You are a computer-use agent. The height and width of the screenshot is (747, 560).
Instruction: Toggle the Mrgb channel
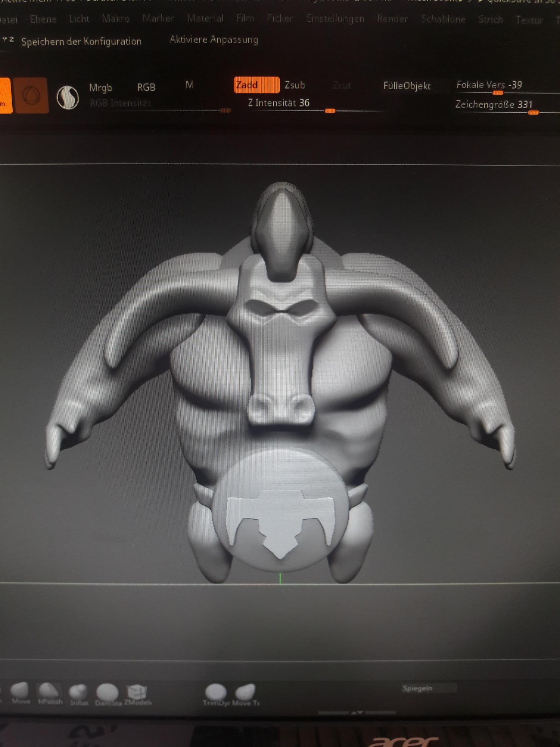pos(100,88)
